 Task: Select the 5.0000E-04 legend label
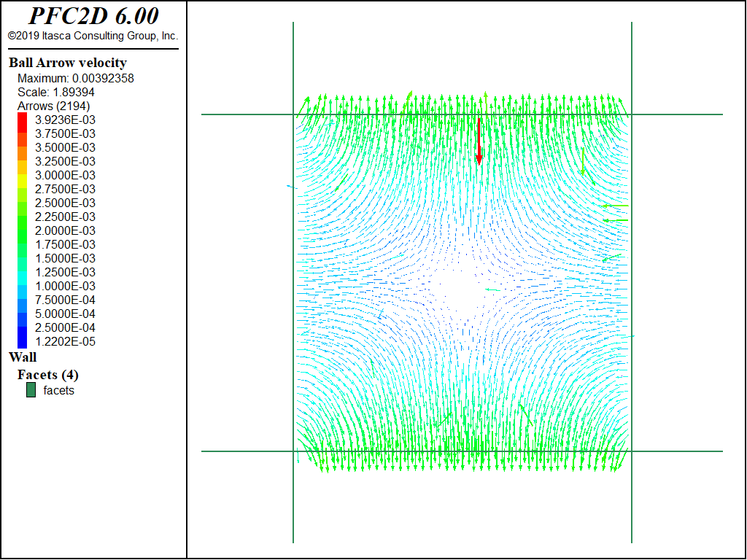point(65,314)
